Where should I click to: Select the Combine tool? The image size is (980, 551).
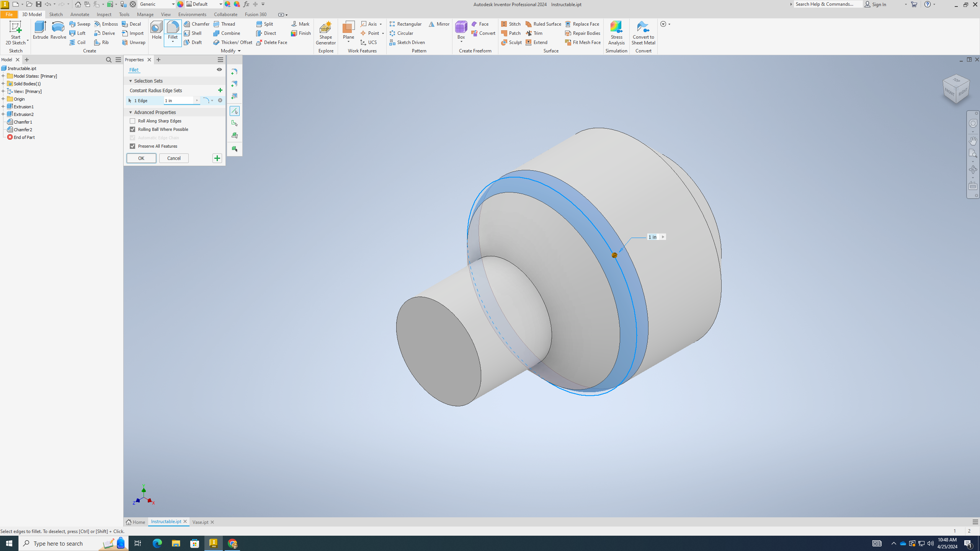point(227,33)
